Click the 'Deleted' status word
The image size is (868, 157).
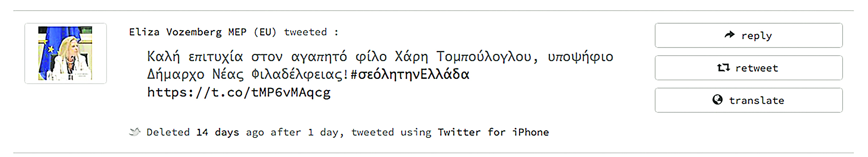point(168,132)
